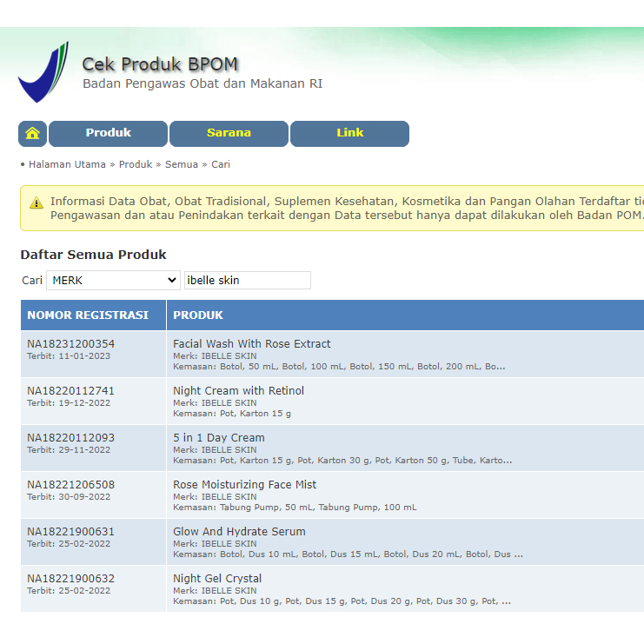This screenshot has height=644, width=644.
Task: Click the Semua breadcrumb link
Action: click(x=182, y=164)
